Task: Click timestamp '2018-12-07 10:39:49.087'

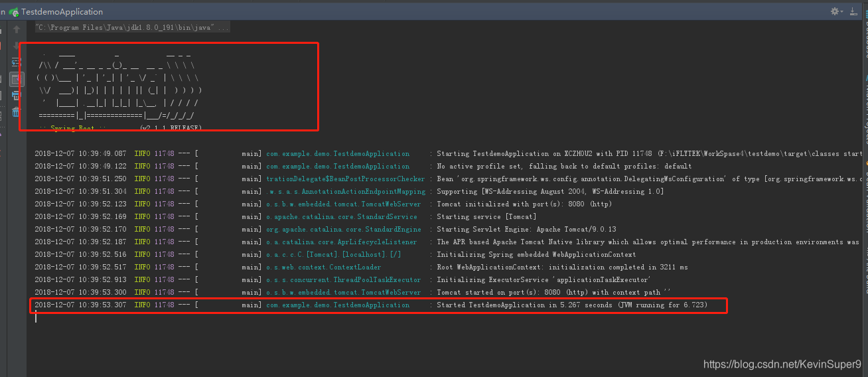Action: pos(80,154)
